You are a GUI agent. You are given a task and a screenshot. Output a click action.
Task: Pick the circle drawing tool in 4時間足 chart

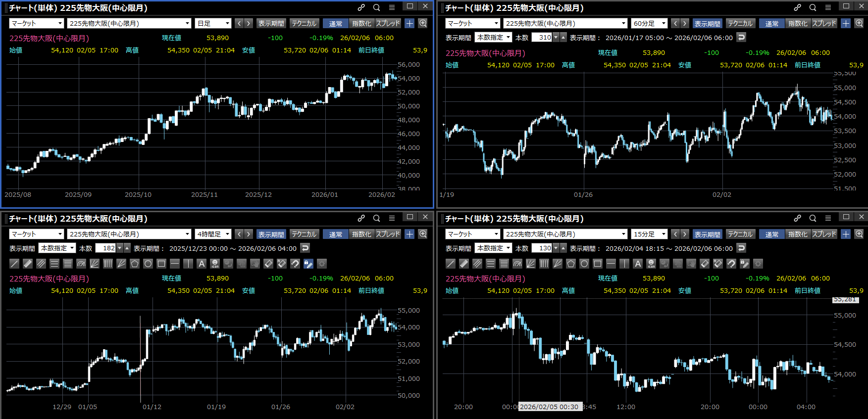click(x=148, y=264)
